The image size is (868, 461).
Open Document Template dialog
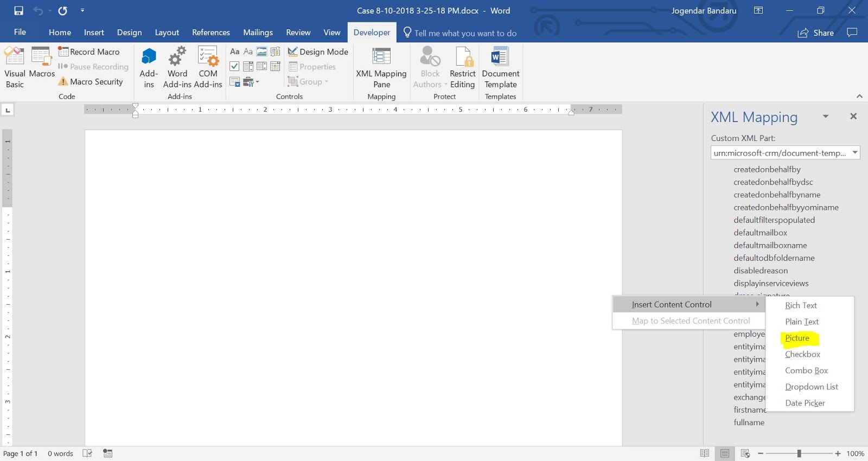(x=500, y=67)
